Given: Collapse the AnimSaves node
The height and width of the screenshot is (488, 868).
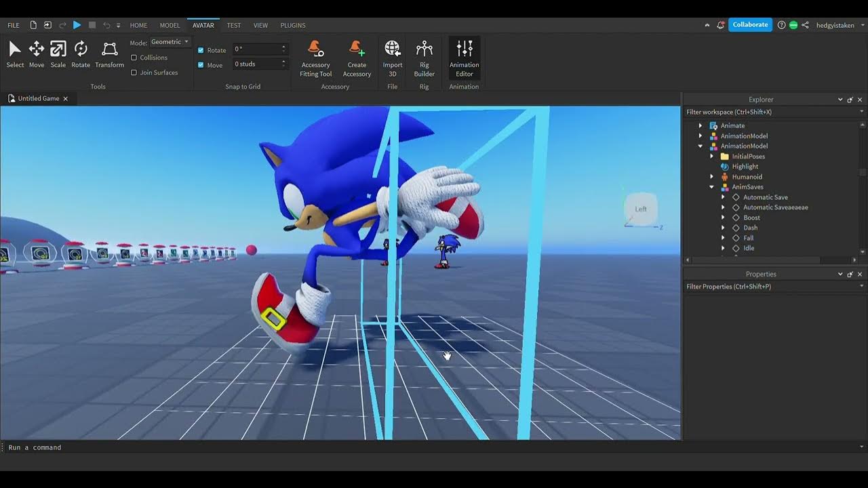Looking at the screenshot, I should point(711,187).
